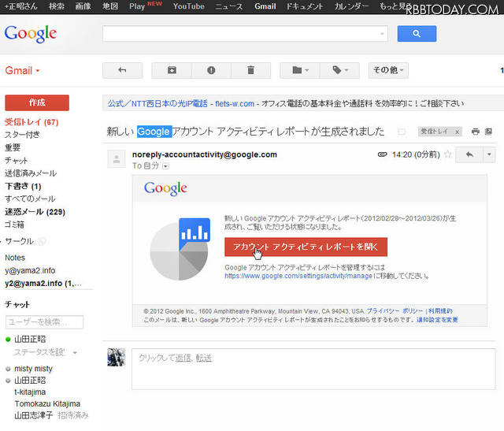Open すべてのメール all mail
The height and width of the screenshot is (431, 504).
[x=30, y=199]
